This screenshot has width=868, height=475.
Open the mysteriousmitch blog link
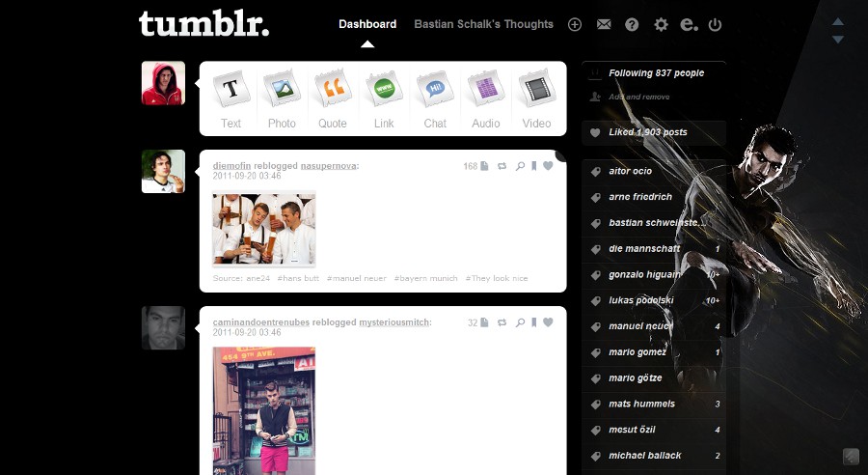(x=394, y=322)
